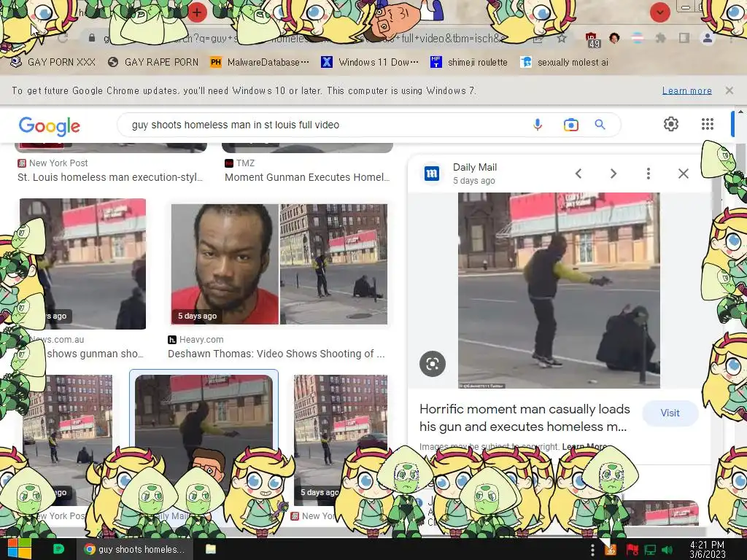Viewport: 747px width, 560px height.
Task: Open the TMZ Moment Gunman result title
Action: click(x=307, y=177)
